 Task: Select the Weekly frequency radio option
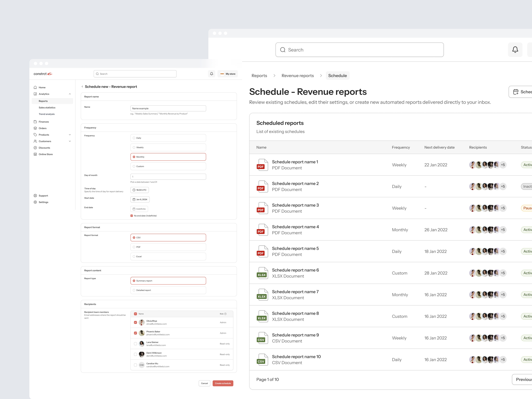pos(134,147)
